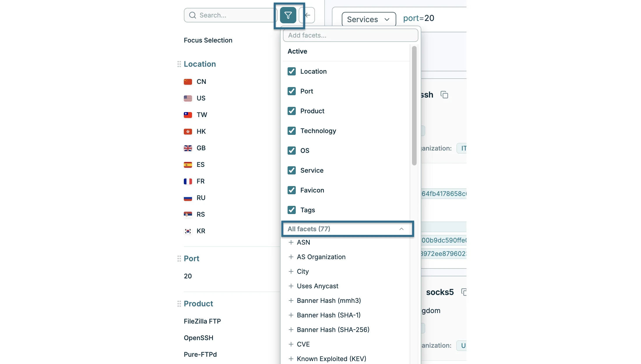
Task: Add Uses Anycast facet plus icon
Action: (291, 286)
